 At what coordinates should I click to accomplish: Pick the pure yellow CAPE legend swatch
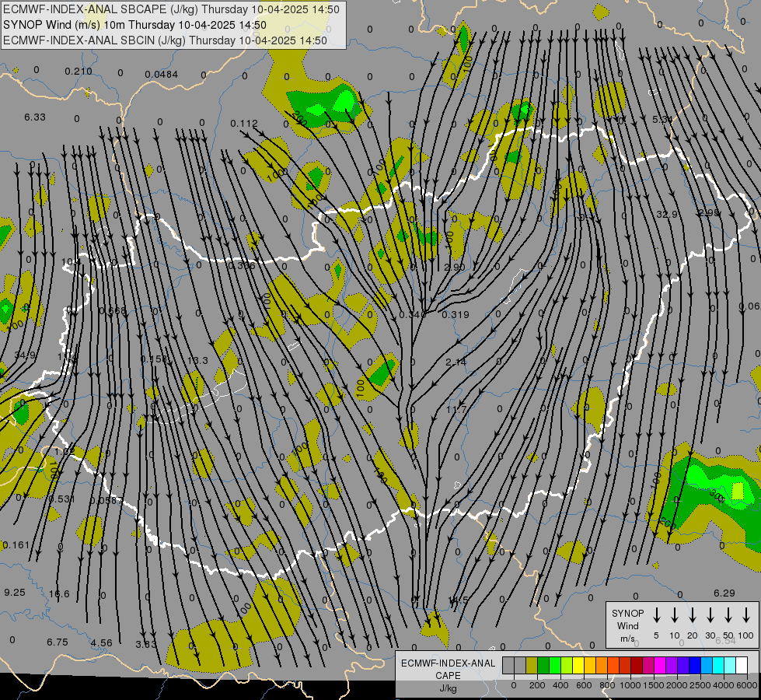tap(578, 665)
